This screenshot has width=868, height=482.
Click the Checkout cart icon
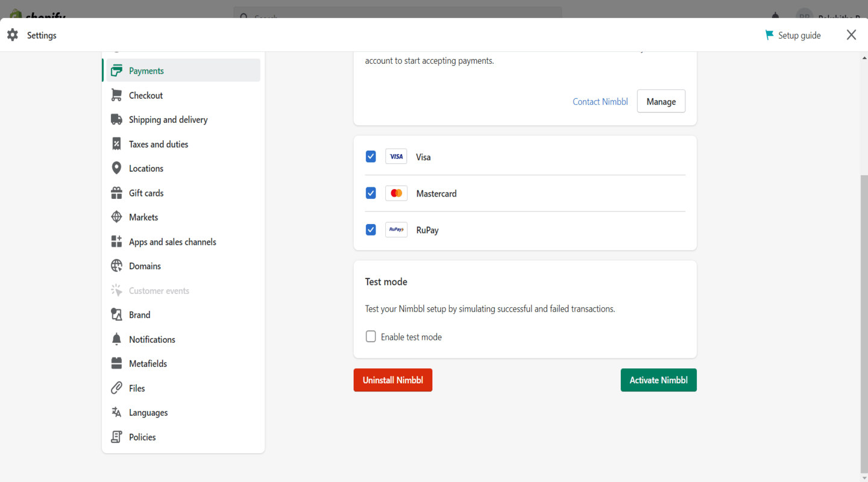pyautogui.click(x=116, y=95)
